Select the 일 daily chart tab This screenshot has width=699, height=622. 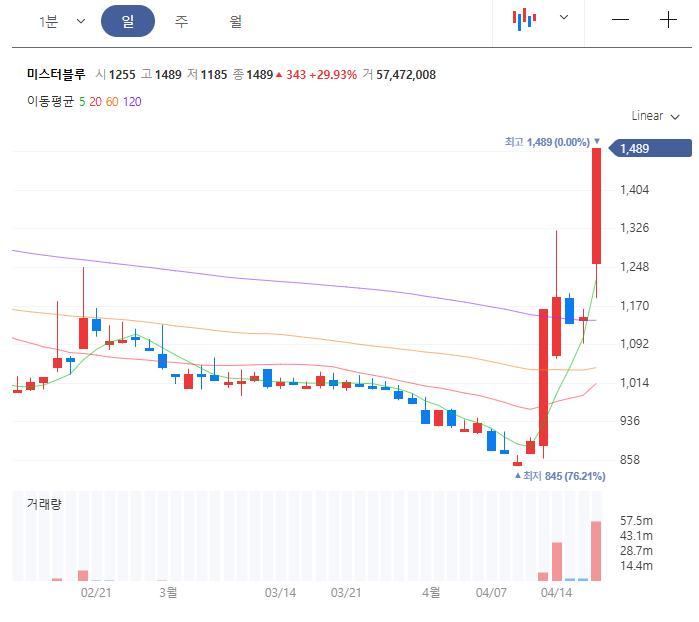click(128, 21)
